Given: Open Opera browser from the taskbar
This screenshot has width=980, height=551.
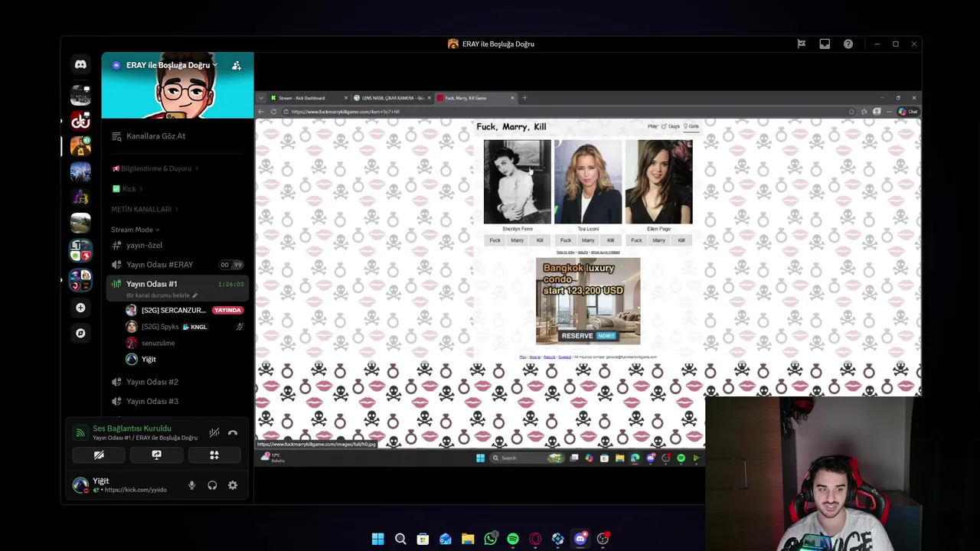Looking at the screenshot, I should (535, 539).
